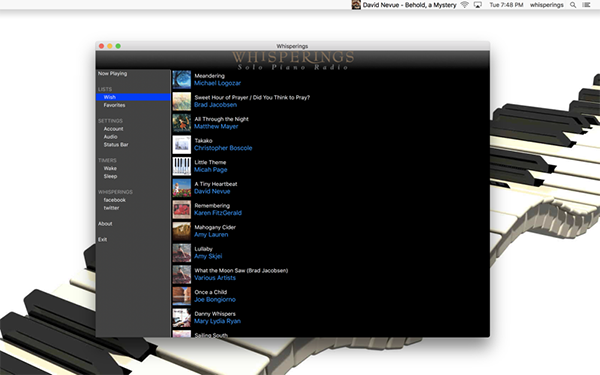Open the Favorites list
600x375 pixels.
point(114,105)
